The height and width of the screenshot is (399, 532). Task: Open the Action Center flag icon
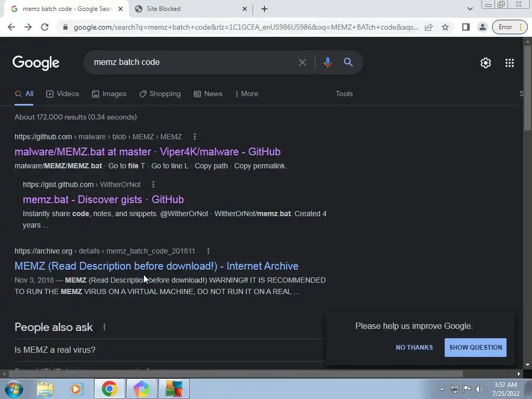[467, 389]
